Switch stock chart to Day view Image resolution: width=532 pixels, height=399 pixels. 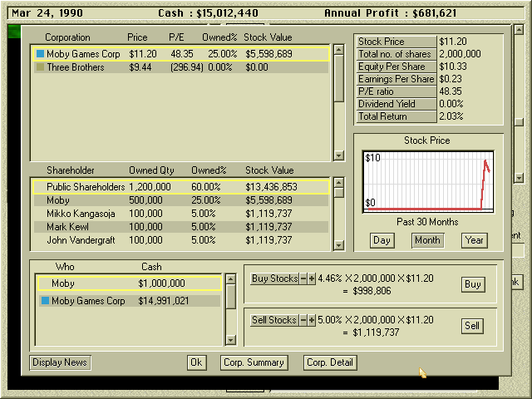click(382, 240)
